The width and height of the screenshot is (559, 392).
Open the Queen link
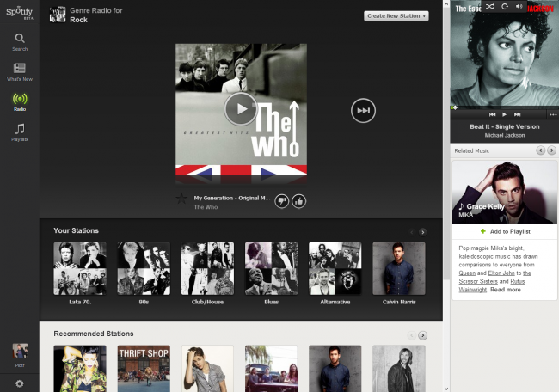467,273
